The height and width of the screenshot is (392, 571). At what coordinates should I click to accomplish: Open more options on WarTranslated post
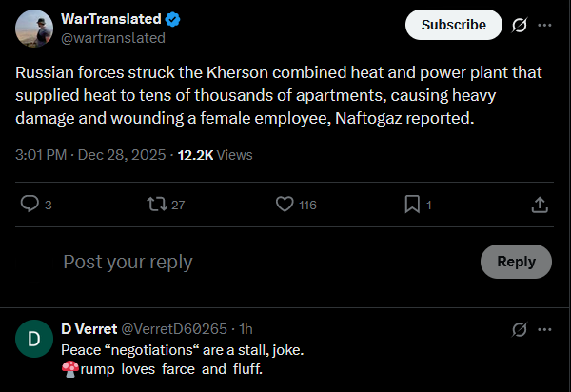pyautogui.click(x=544, y=26)
